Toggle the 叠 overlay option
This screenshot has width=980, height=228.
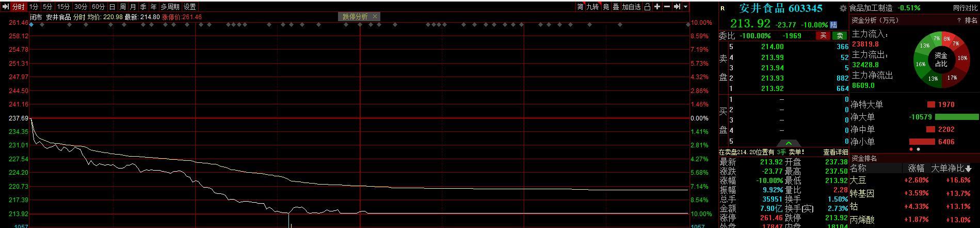click(x=616, y=7)
